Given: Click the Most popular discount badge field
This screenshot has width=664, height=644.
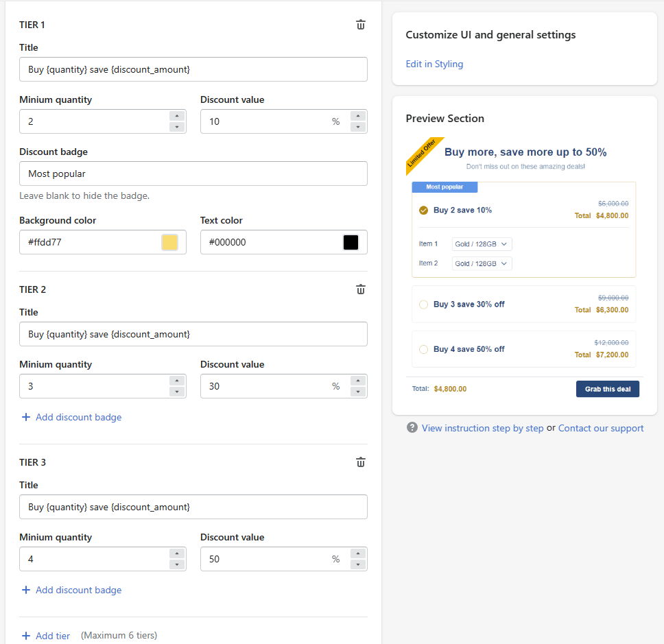Looking at the screenshot, I should point(193,174).
